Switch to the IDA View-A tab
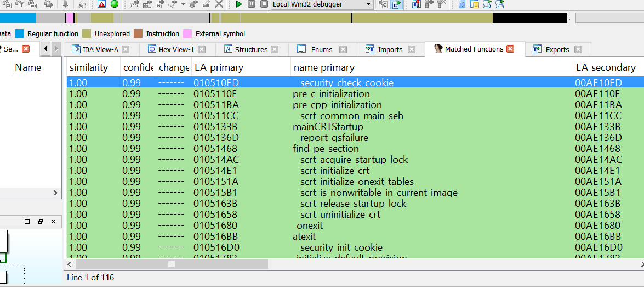The width and height of the screenshot is (644, 287). click(100, 49)
